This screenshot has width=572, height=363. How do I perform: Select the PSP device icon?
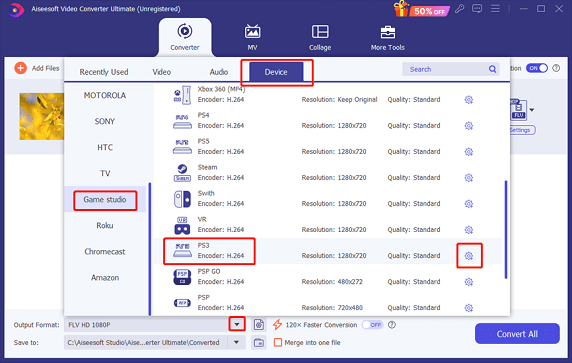pos(182,303)
